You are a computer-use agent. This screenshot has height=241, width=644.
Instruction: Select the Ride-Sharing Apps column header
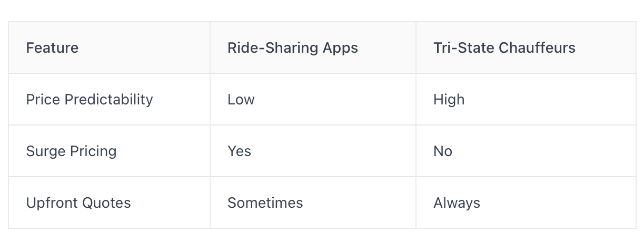click(313, 47)
